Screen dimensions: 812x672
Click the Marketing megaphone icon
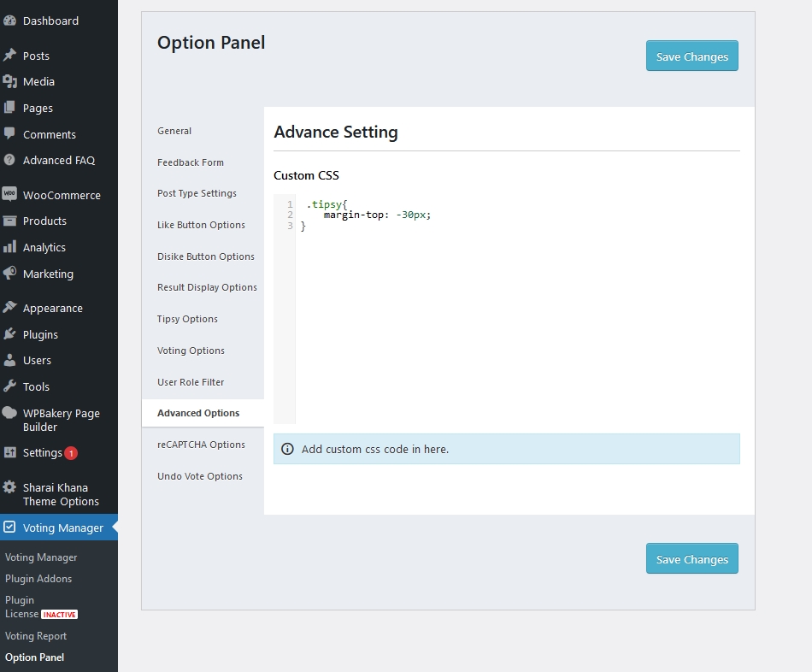coord(10,274)
